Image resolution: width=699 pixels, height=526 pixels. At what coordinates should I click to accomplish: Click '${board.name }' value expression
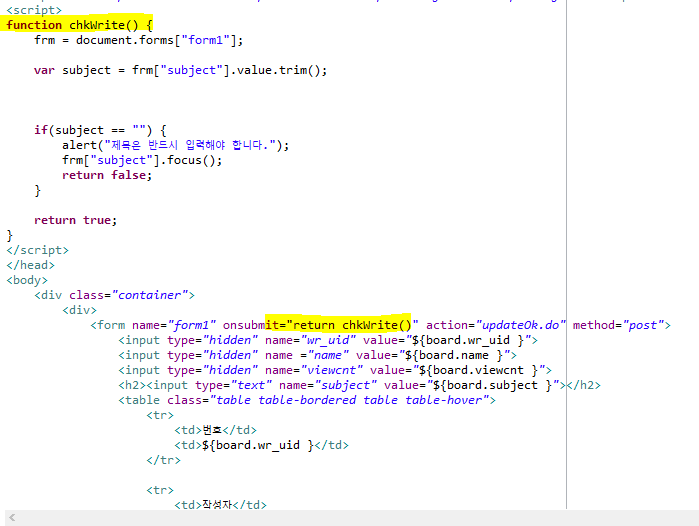pos(455,355)
